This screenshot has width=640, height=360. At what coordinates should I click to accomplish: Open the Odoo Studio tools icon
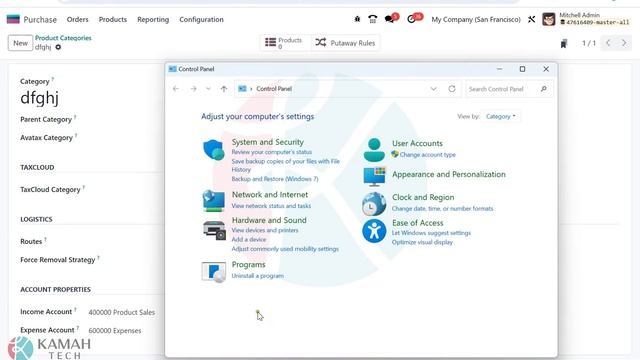click(x=531, y=19)
